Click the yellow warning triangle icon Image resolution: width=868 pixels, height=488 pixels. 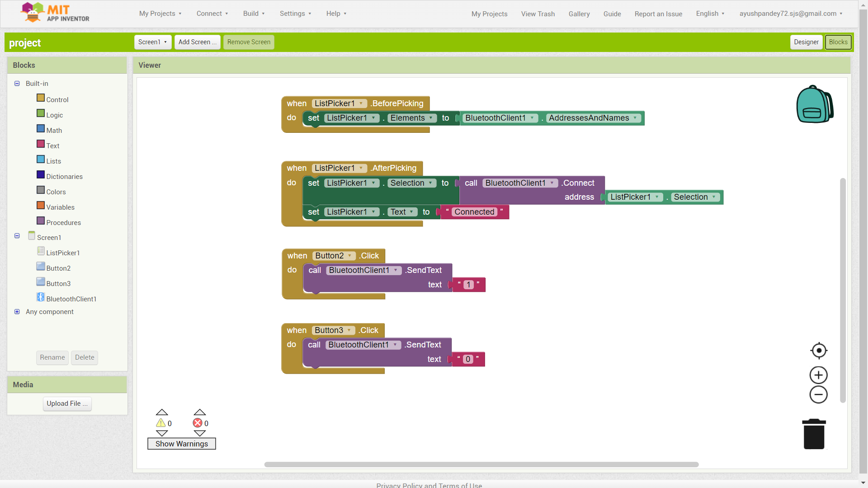161,423
